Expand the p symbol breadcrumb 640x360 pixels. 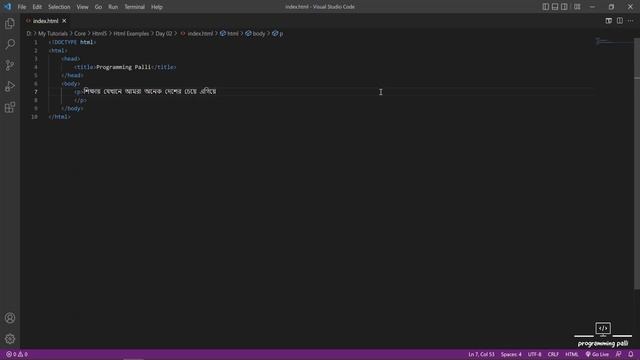click(278, 33)
